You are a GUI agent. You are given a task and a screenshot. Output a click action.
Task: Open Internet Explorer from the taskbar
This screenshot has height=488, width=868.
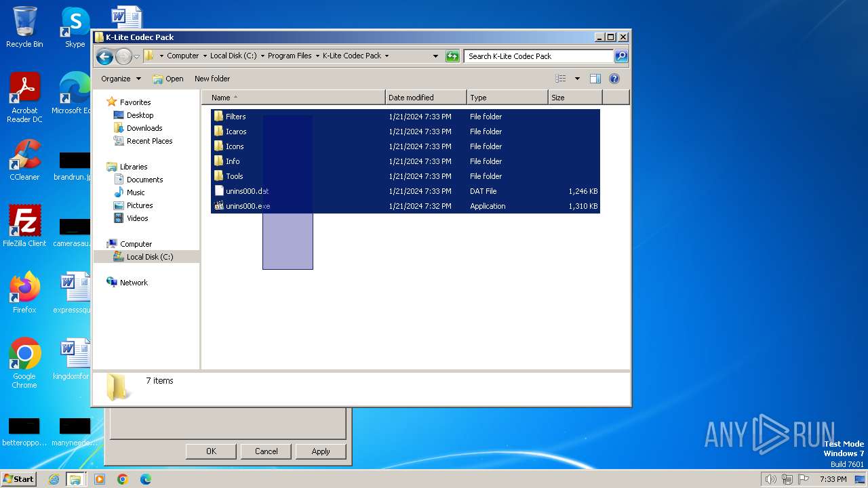pyautogui.click(x=54, y=479)
